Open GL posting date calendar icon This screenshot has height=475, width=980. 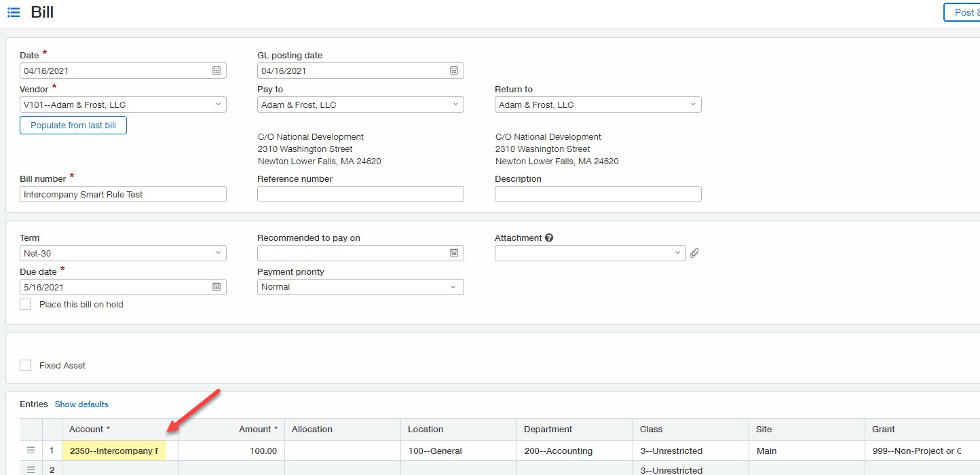[x=454, y=71]
